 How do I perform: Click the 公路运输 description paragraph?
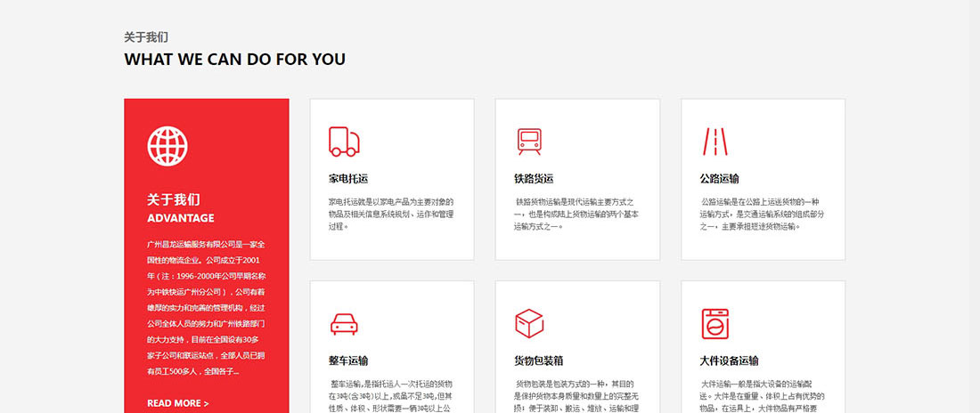click(x=762, y=215)
